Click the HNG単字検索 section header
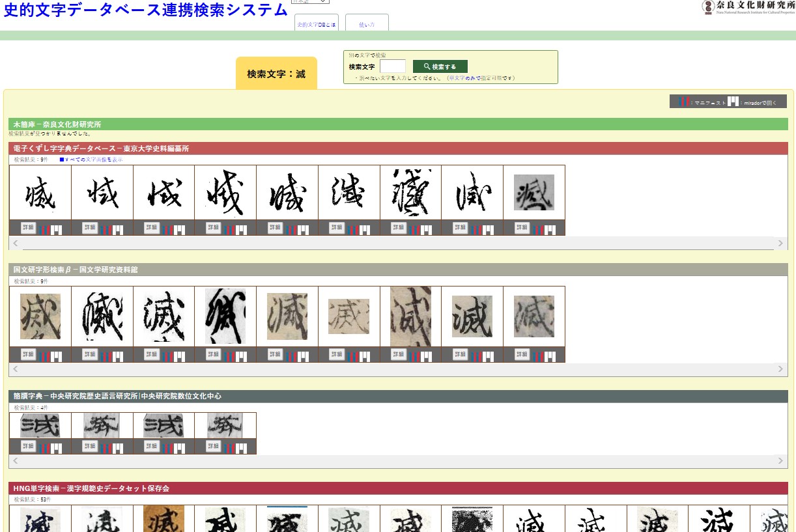Viewport: 796px width, 532px height. [x=398, y=488]
